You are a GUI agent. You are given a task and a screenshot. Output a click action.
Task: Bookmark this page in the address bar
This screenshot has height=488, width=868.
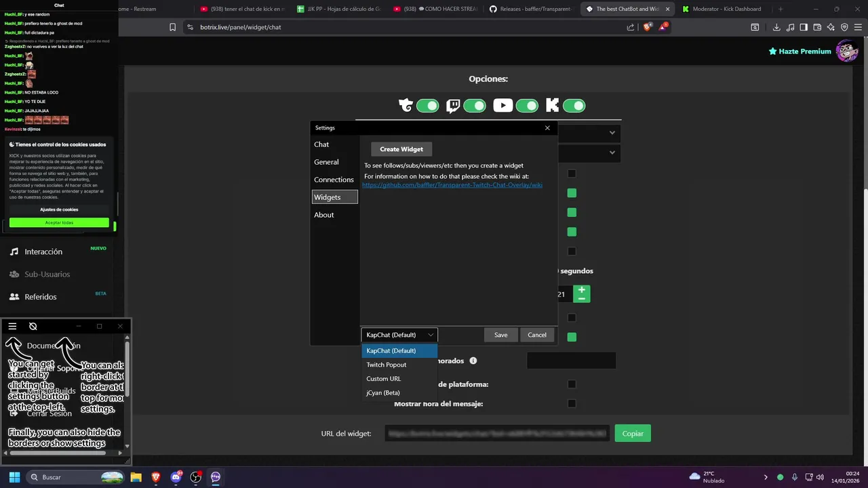[x=172, y=27]
